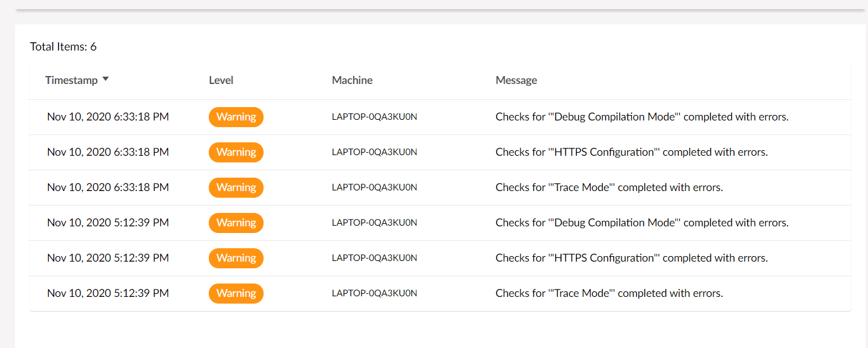Click the timestamp of the first table row
Viewport: 868px width, 348px height.
click(108, 117)
